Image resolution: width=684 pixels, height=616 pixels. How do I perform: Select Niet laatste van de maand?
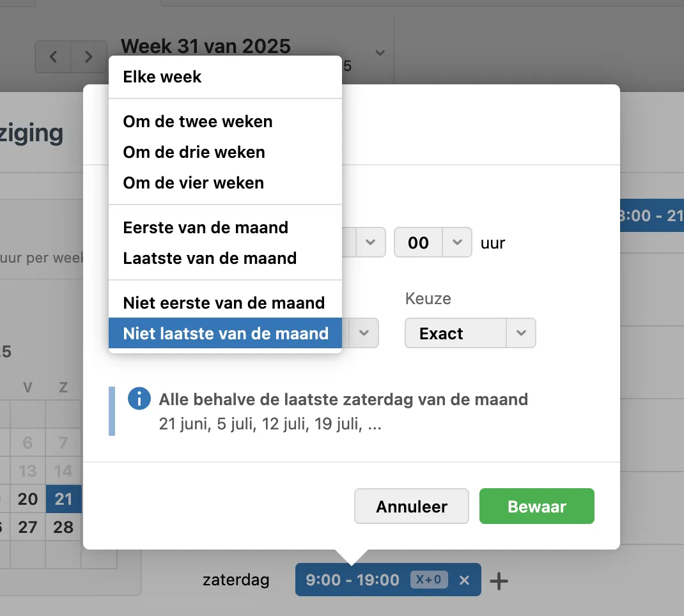coord(225,334)
